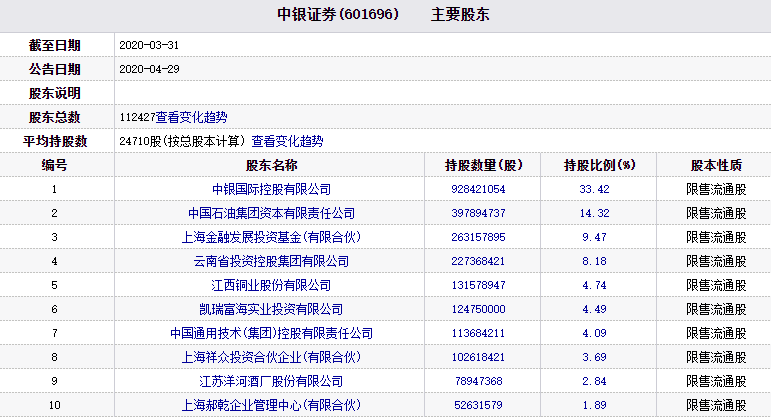Click row number 6 in 编号 column
The height and width of the screenshot is (418, 771).
(54, 309)
